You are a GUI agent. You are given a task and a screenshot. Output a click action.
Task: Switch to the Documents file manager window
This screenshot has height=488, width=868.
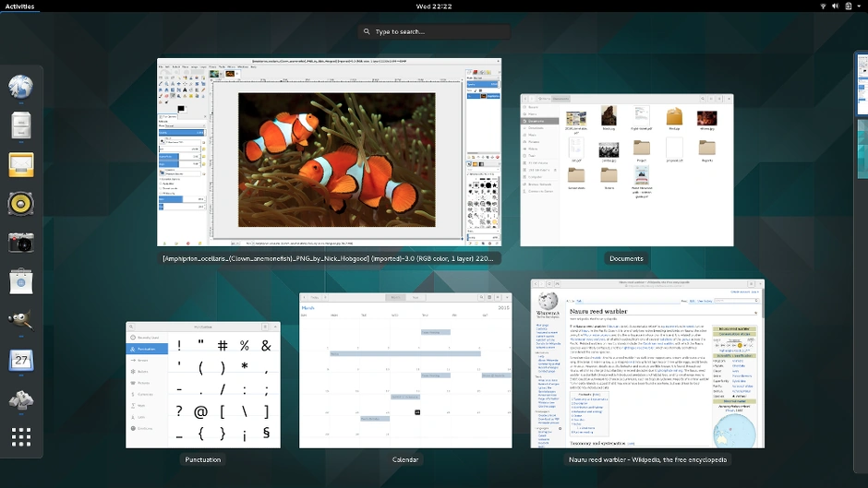(x=626, y=169)
